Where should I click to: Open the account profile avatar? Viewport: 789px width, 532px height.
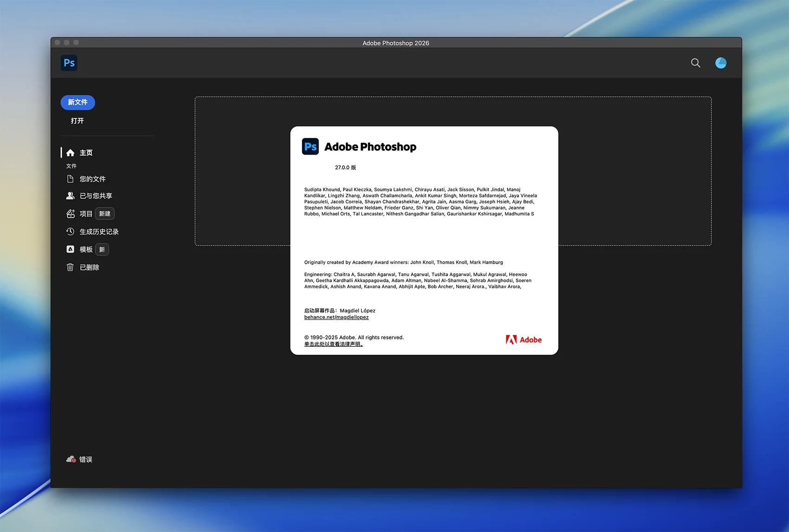pos(720,63)
